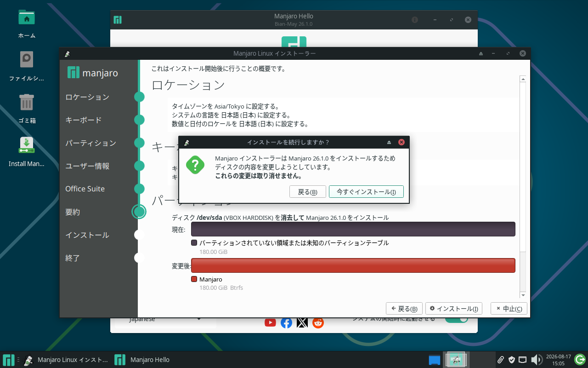Open the clipboard paperclip tray icon
The height and width of the screenshot is (368, 588).
click(501, 360)
